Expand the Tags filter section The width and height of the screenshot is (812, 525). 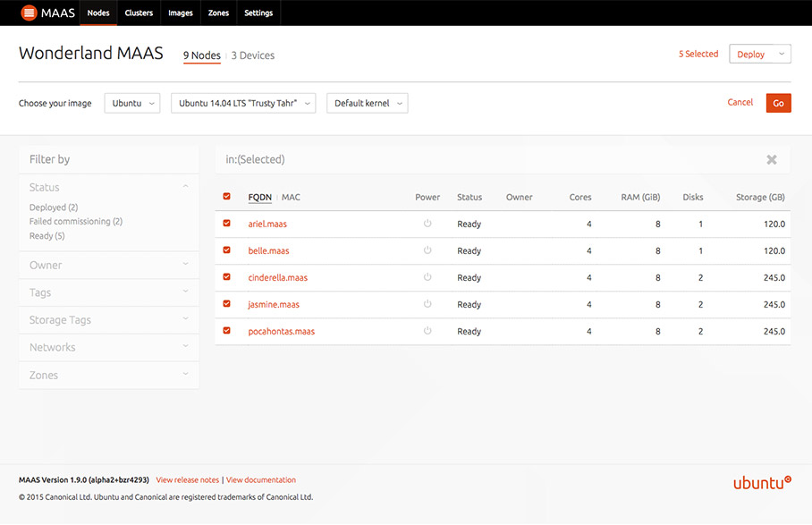click(x=109, y=292)
